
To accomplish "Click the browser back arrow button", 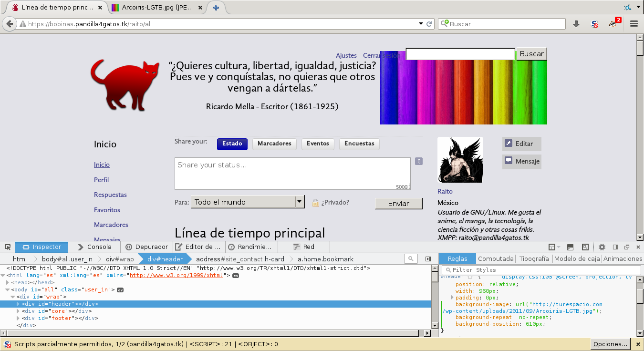I will pyautogui.click(x=9, y=24).
